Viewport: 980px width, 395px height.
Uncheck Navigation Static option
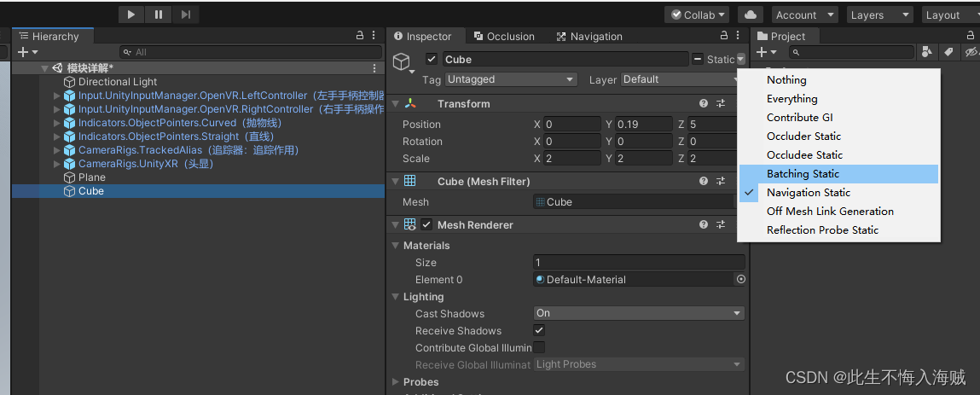(x=838, y=193)
